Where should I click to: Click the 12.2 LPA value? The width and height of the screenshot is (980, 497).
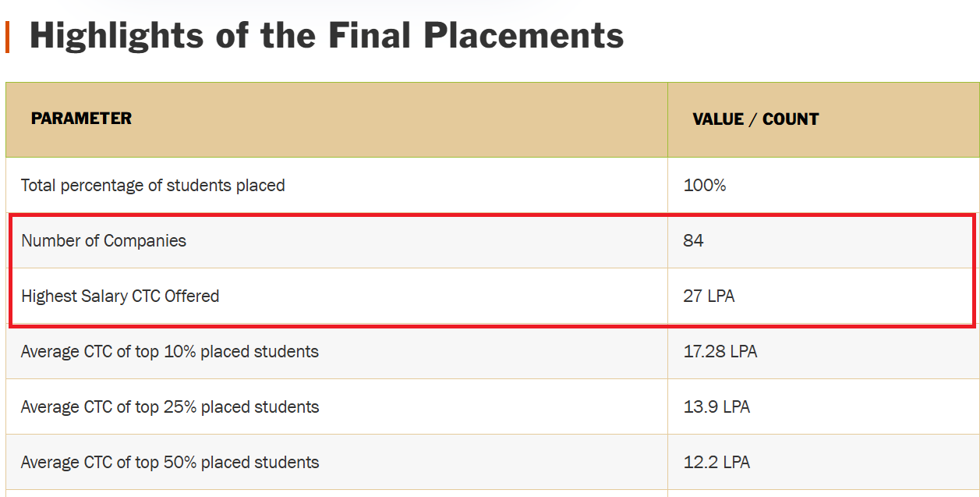coord(716,463)
